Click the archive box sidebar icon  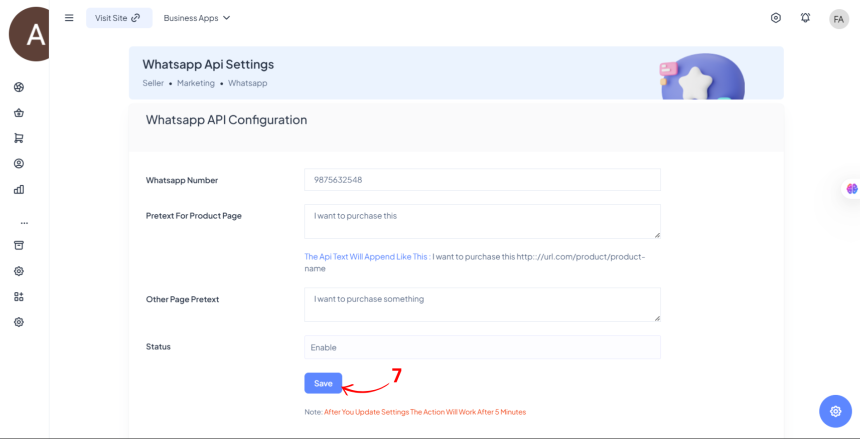[x=19, y=245]
